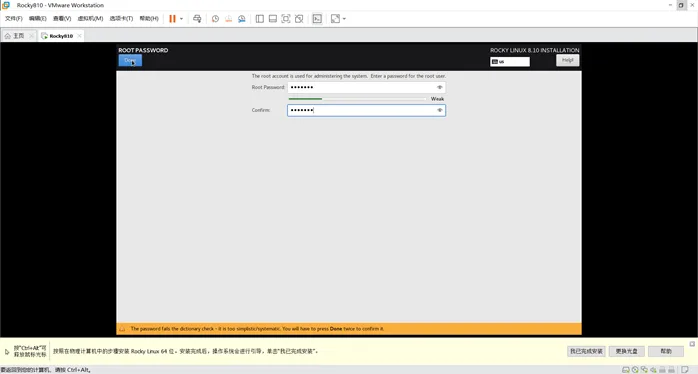Open the power options dropdown beside Pause
The width and height of the screenshot is (698, 374).
(181, 19)
